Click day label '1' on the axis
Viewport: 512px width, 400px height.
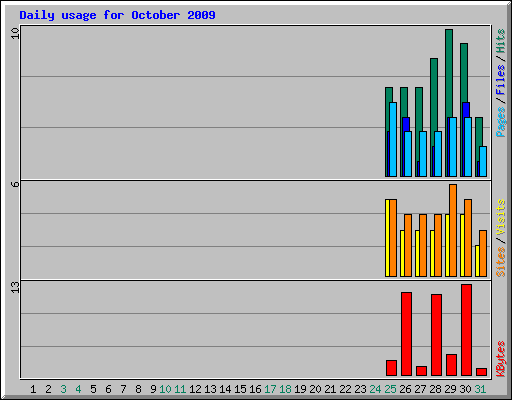point(33,389)
